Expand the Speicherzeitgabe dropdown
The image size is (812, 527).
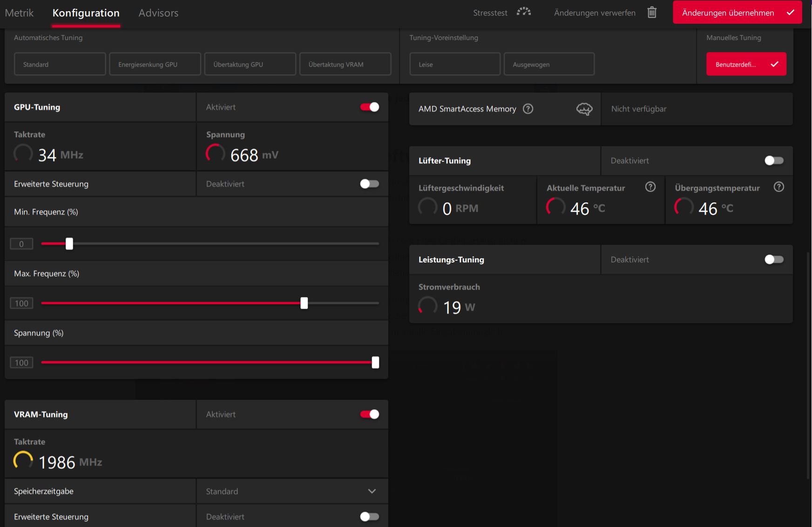coord(372,491)
